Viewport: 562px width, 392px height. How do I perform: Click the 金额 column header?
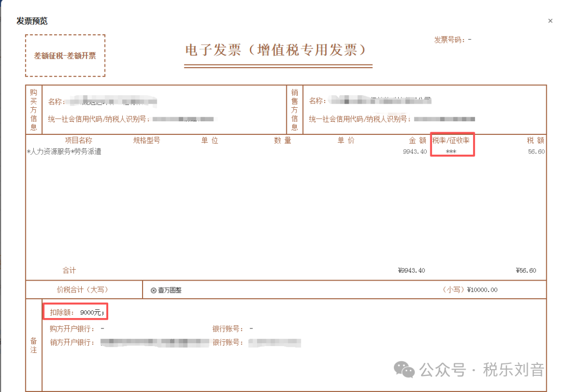tap(417, 140)
